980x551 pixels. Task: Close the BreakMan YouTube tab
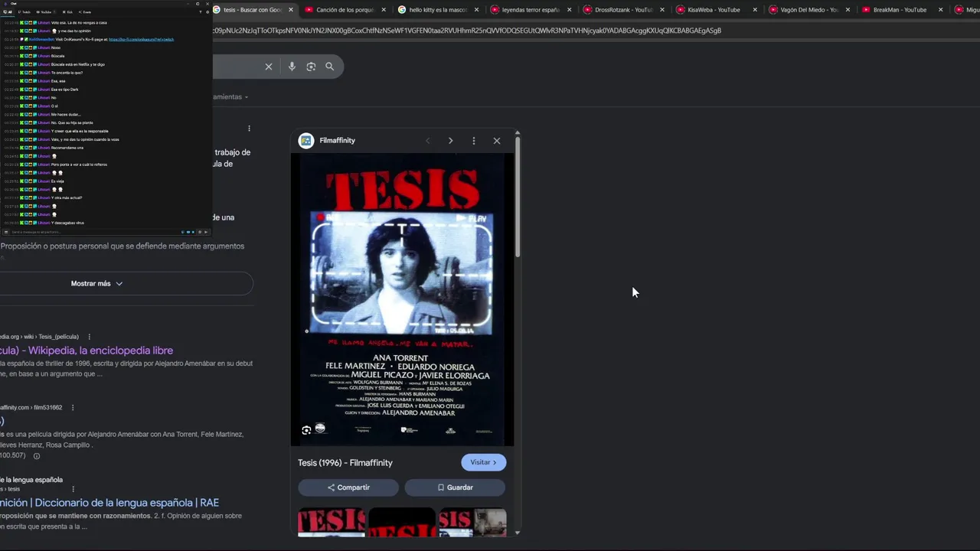click(x=940, y=10)
